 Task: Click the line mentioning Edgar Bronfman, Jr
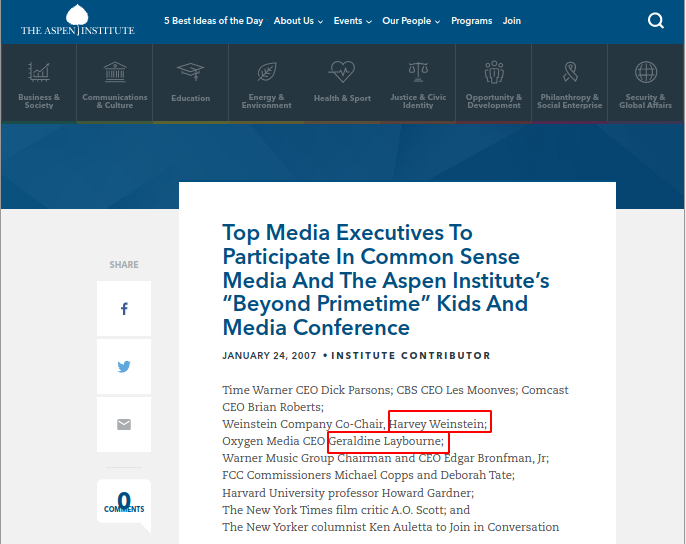tap(385, 458)
